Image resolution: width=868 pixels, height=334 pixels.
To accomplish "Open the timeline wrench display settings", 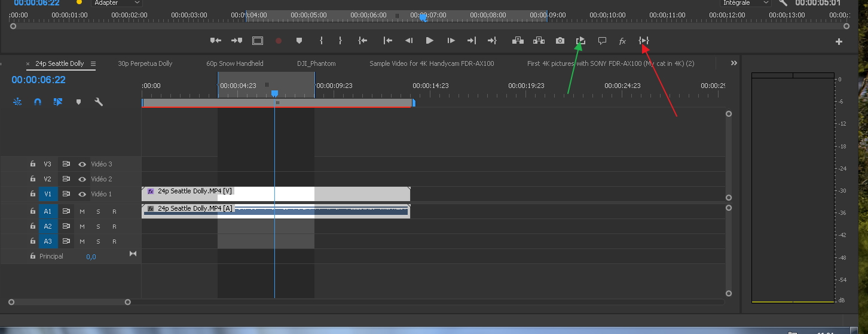I will pyautogui.click(x=99, y=102).
